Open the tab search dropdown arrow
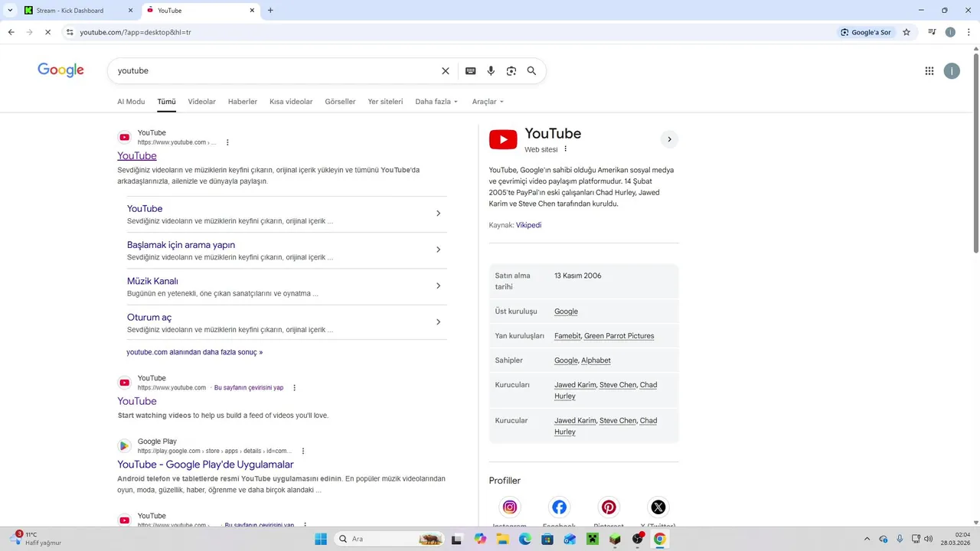Screen dimensions: 980x551 [x=10, y=10]
